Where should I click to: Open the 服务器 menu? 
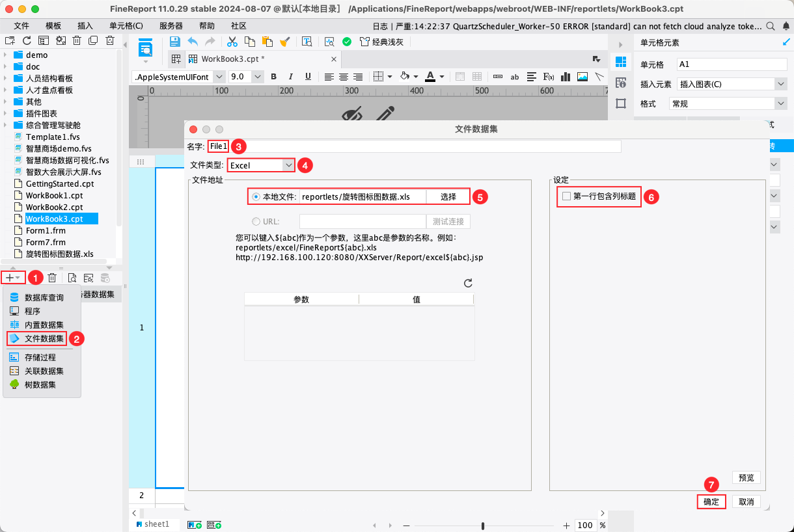tap(171, 26)
